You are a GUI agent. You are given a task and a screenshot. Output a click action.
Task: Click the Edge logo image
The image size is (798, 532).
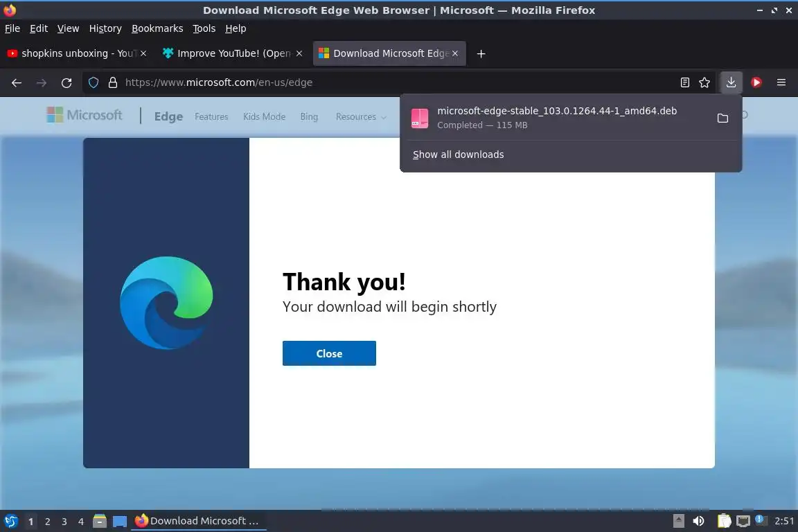point(166,303)
